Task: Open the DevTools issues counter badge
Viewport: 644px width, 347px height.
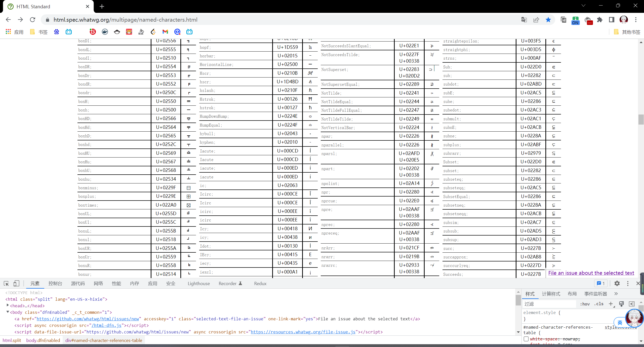Action: pos(601,284)
